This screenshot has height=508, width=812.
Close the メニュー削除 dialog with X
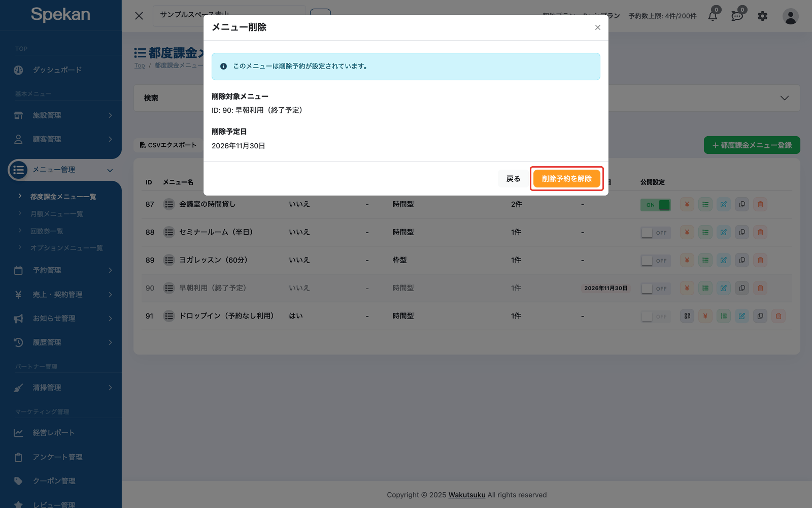(597, 27)
